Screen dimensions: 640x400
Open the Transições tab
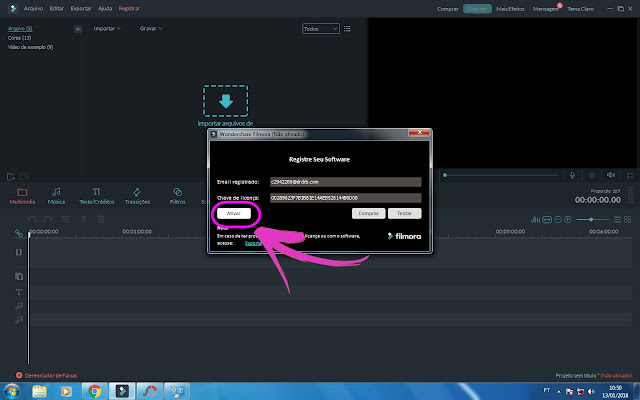tap(137, 196)
